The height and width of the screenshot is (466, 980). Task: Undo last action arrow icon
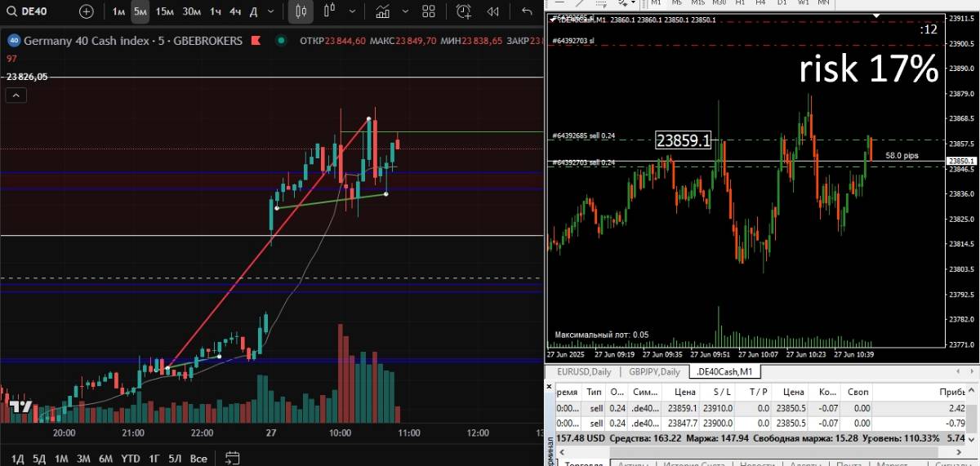[x=526, y=11]
